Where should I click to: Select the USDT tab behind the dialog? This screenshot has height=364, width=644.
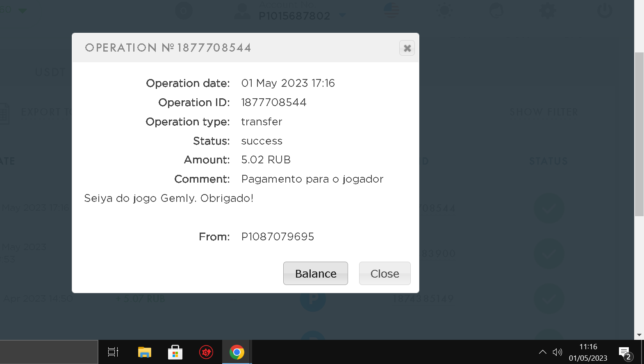pyautogui.click(x=50, y=72)
